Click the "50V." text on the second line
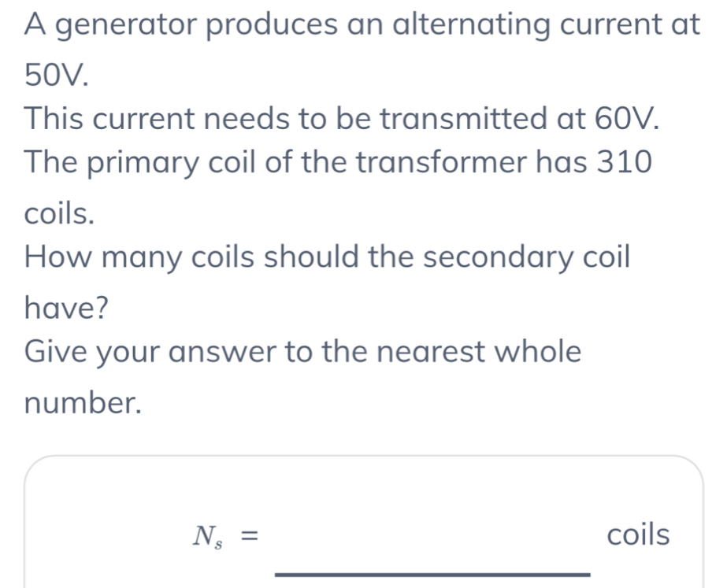This screenshot has width=727, height=588. (56, 74)
